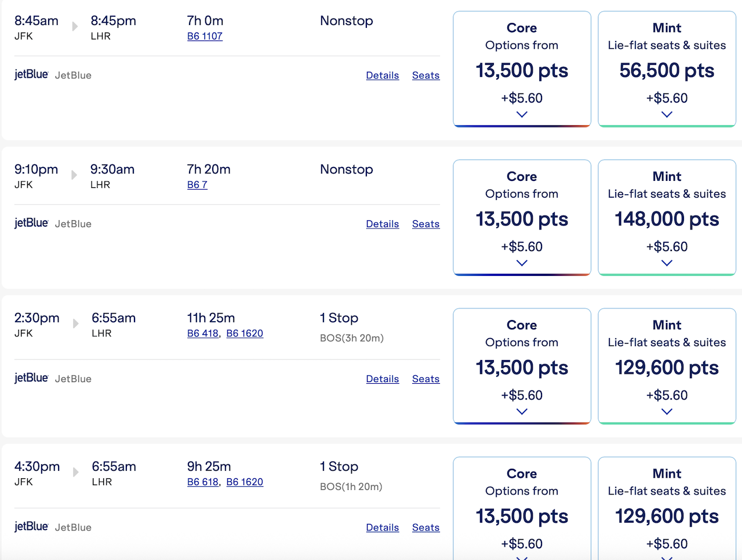Click the arrow between 2:30pm and 6:55am

(x=75, y=323)
